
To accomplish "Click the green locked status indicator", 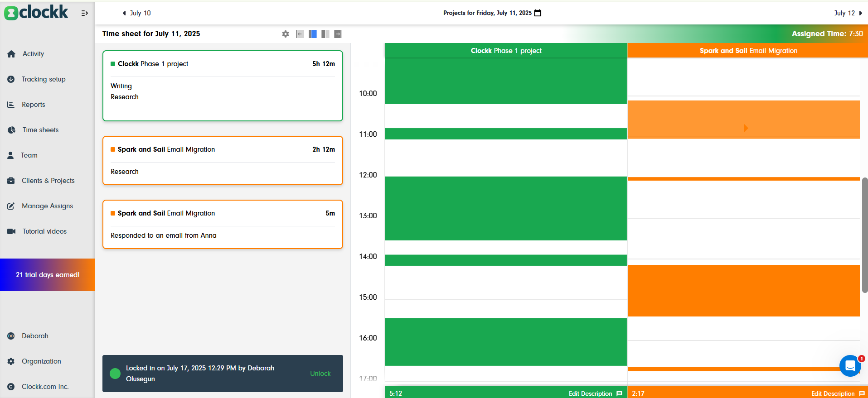I will coord(115,374).
